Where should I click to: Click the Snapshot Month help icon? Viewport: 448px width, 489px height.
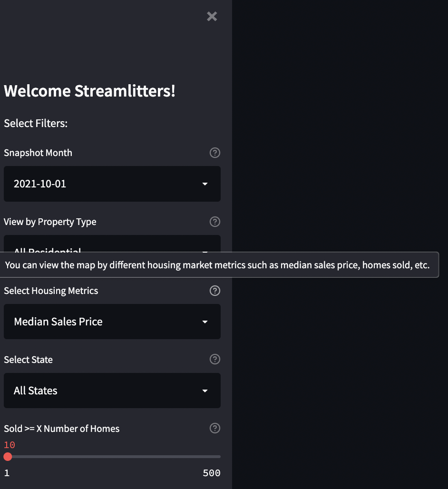pos(214,153)
